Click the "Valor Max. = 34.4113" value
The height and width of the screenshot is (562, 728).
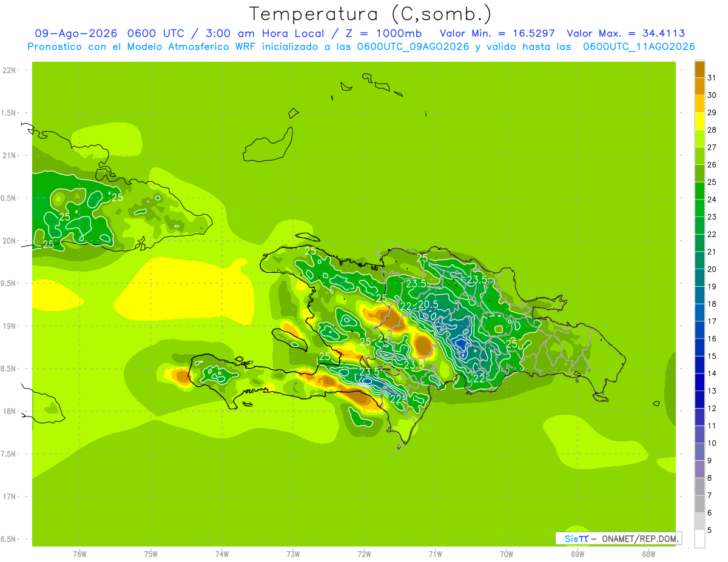pyautogui.click(x=626, y=33)
